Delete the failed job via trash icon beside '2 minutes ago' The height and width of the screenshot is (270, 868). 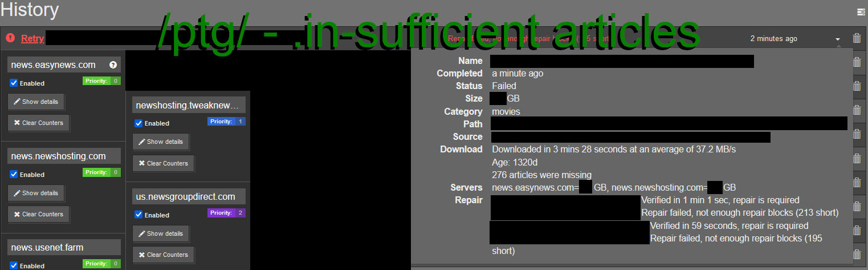(857, 38)
